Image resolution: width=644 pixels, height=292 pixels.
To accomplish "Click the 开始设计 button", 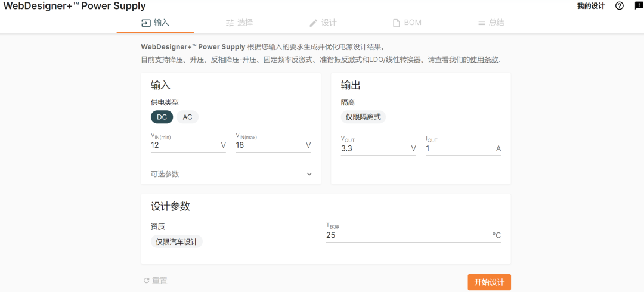I will coord(489,282).
